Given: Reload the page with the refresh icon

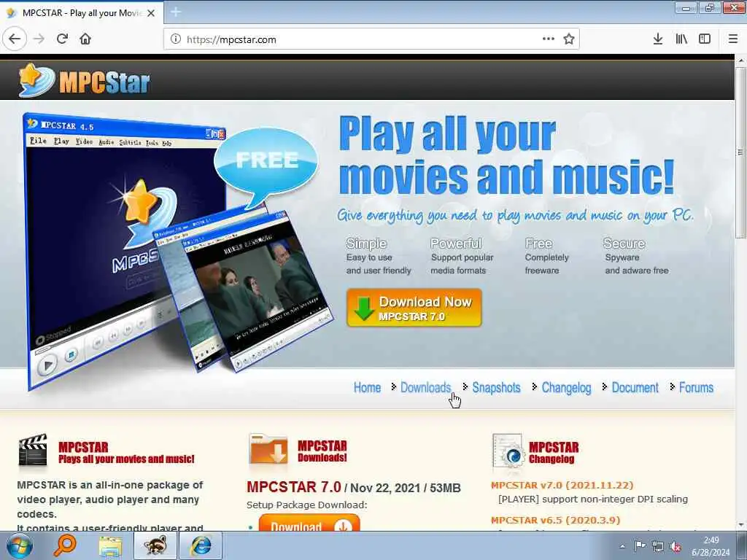Looking at the screenshot, I should click(x=63, y=39).
